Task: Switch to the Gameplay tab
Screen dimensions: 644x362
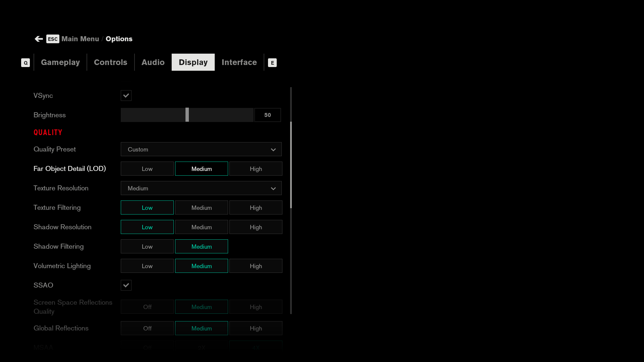Action: pos(60,62)
